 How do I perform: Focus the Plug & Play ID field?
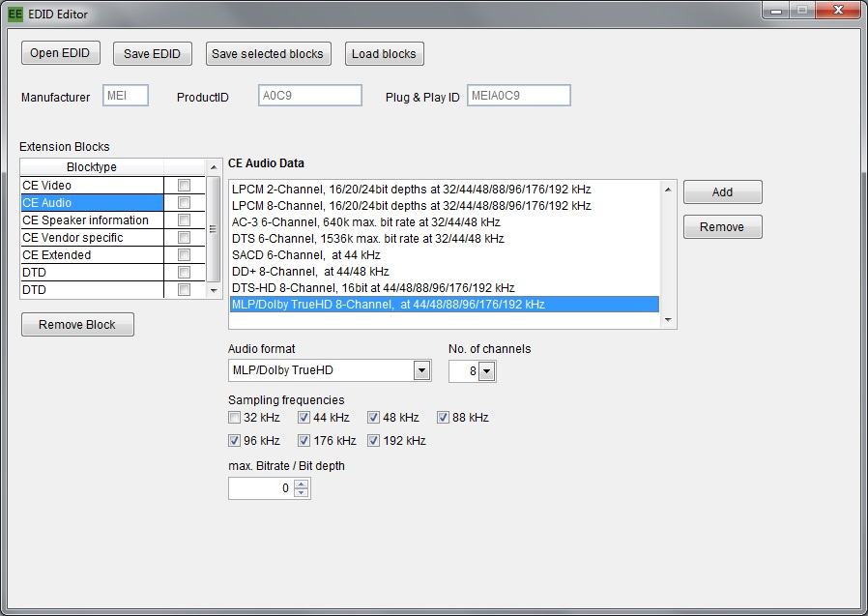(x=519, y=96)
